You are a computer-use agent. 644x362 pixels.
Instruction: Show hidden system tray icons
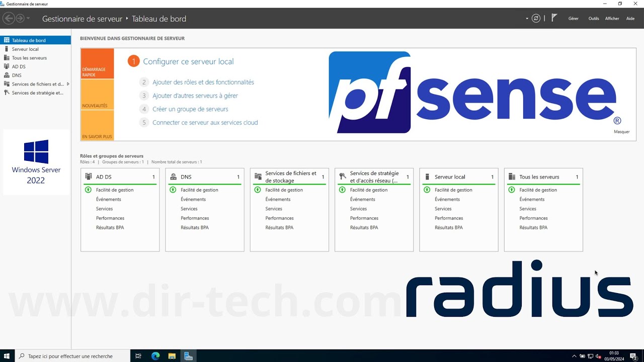pos(574,356)
